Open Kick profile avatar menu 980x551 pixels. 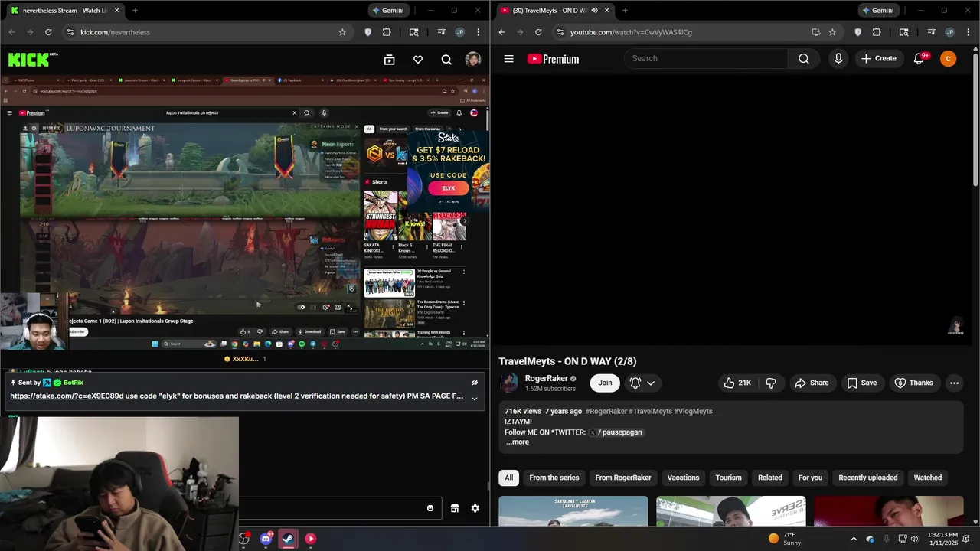pos(473,60)
